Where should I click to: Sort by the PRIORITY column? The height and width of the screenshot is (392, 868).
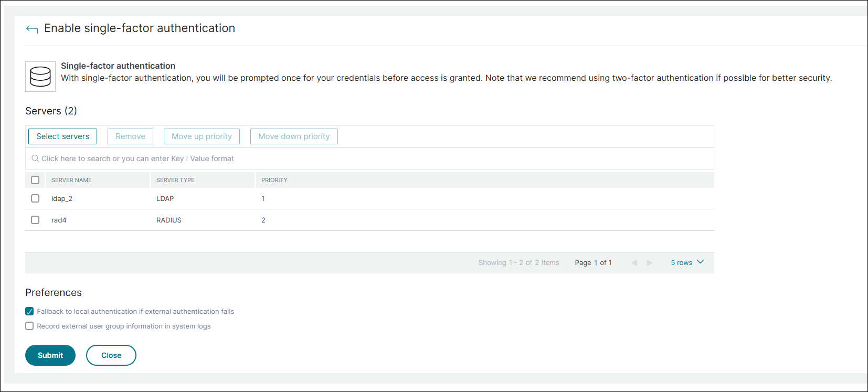274,180
